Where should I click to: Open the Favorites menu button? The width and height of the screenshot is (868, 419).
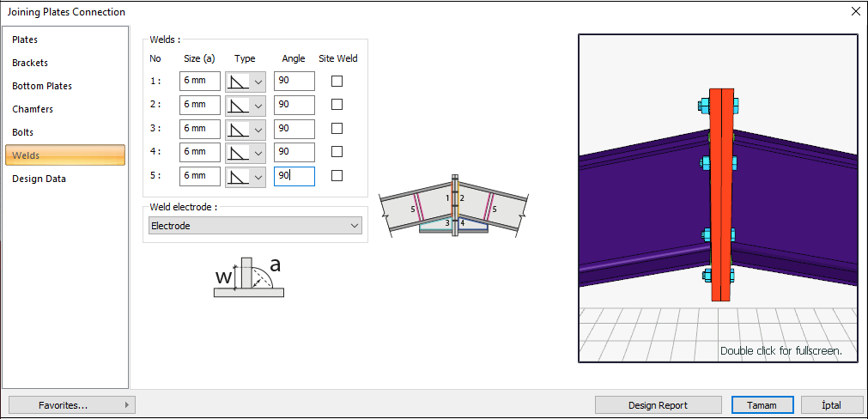point(72,405)
